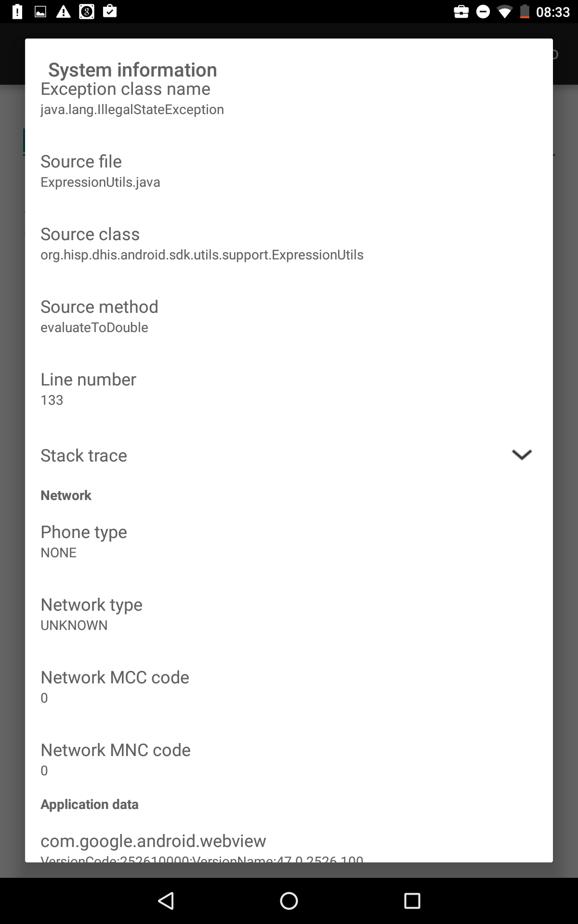Viewport: 578px width, 924px height.
Task: Select the Phone type NONE entry
Action: click(84, 542)
